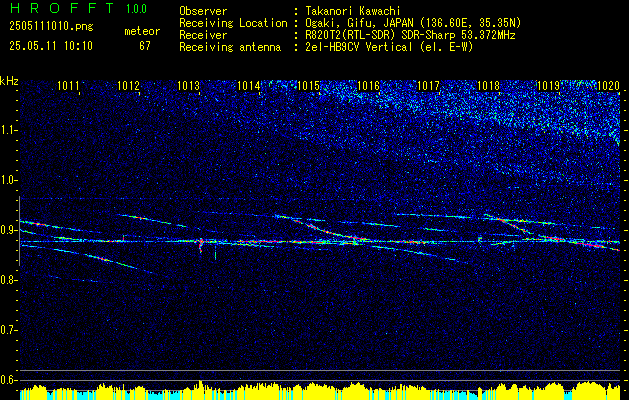Click time marker 1012
Viewport: 629px width, 400px height.
(x=128, y=85)
